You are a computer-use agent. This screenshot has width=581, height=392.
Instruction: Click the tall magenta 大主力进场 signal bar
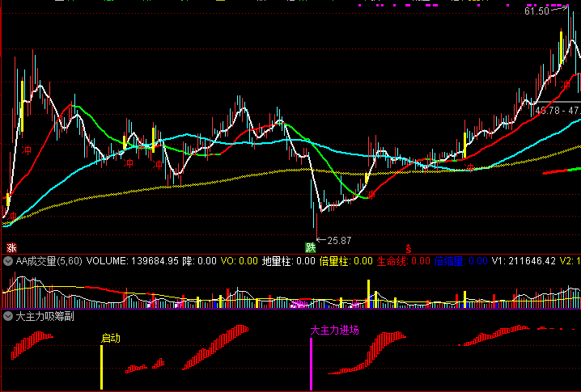(x=312, y=364)
